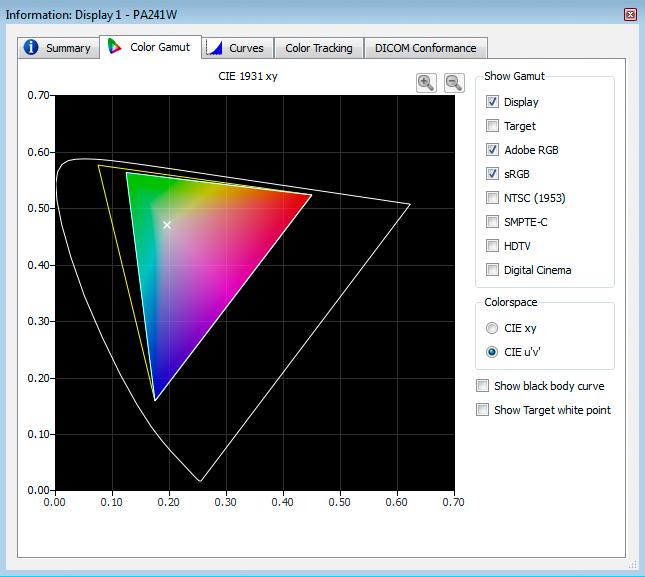The width and height of the screenshot is (645, 577).
Task: Enable the Digital Cinema gamut
Action: (492, 270)
